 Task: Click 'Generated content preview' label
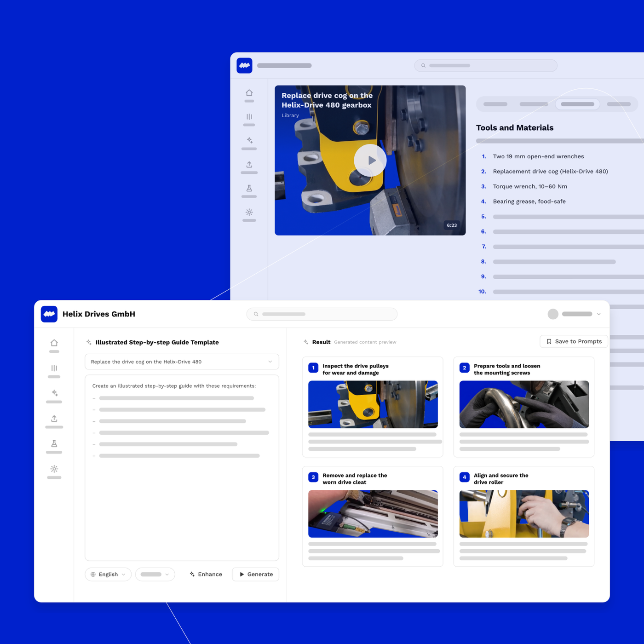click(365, 342)
